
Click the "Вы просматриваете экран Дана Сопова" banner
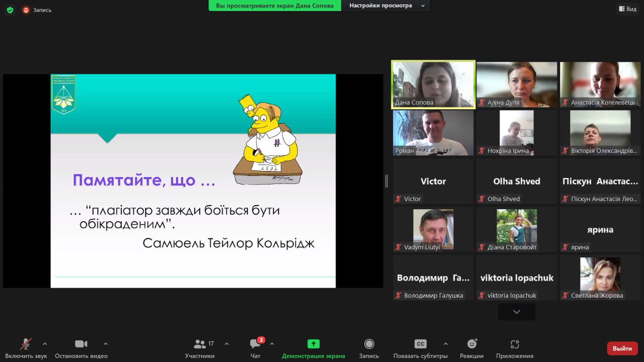click(275, 6)
